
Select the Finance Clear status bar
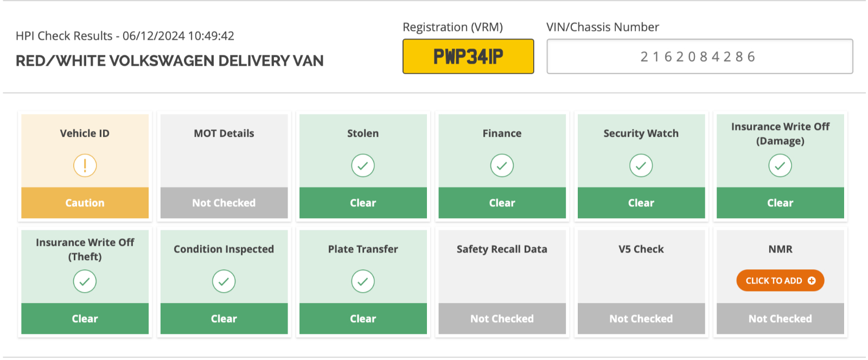[x=502, y=203]
